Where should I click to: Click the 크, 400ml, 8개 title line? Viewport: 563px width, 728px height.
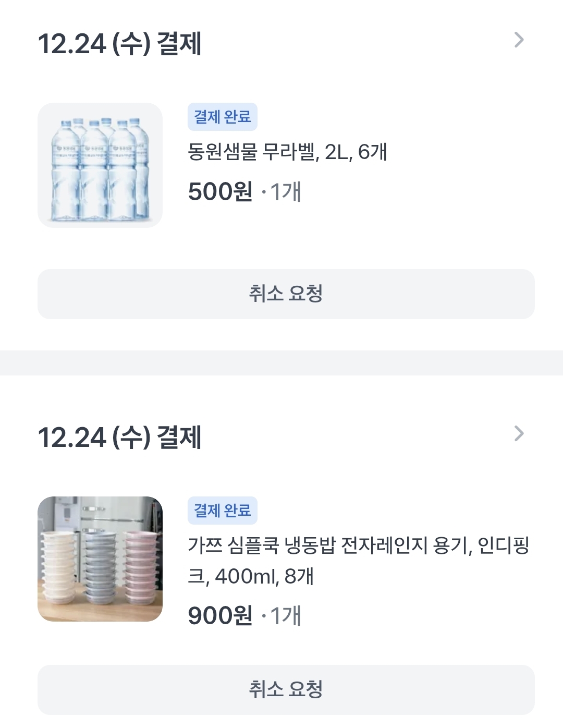tap(251, 577)
